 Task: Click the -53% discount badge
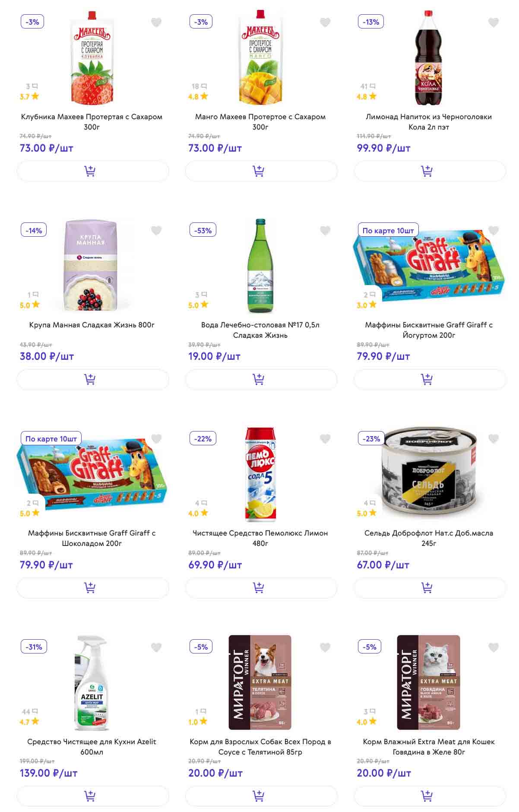click(203, 230)
